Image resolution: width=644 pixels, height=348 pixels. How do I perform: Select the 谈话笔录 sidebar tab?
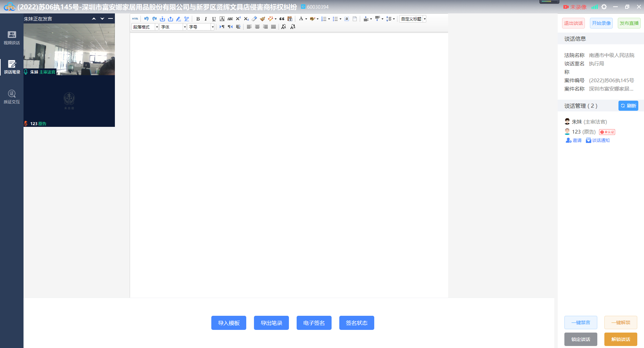pos(12,67)
